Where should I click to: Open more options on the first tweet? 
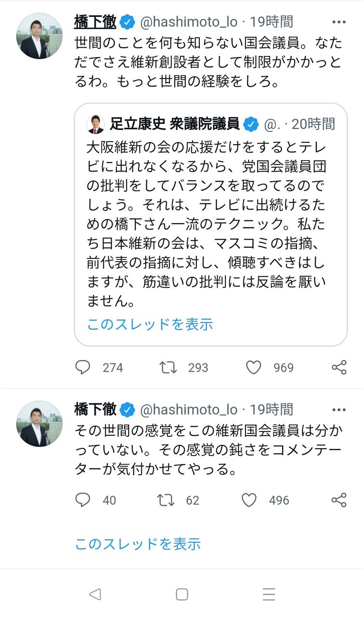tap(339, 22)
